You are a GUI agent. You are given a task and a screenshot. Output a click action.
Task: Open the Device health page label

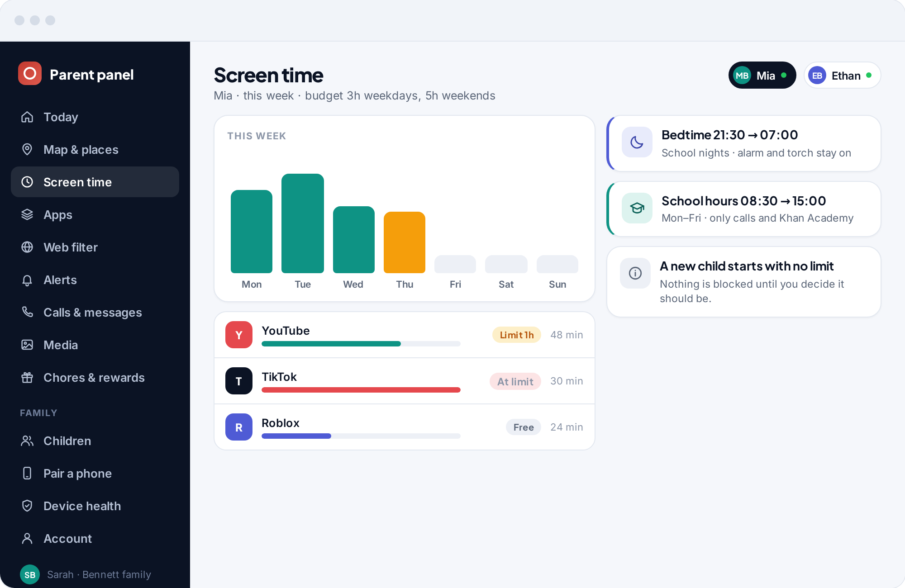click(82, 506)
